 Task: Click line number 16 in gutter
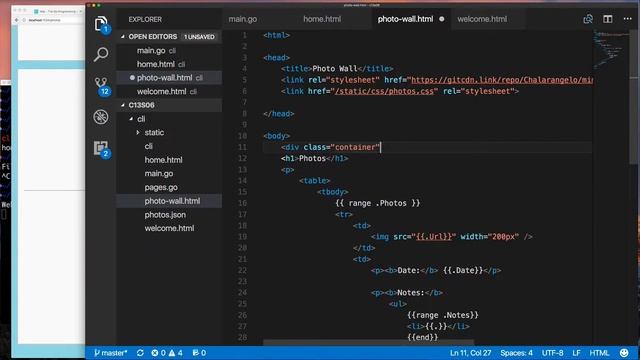point(242,203)
